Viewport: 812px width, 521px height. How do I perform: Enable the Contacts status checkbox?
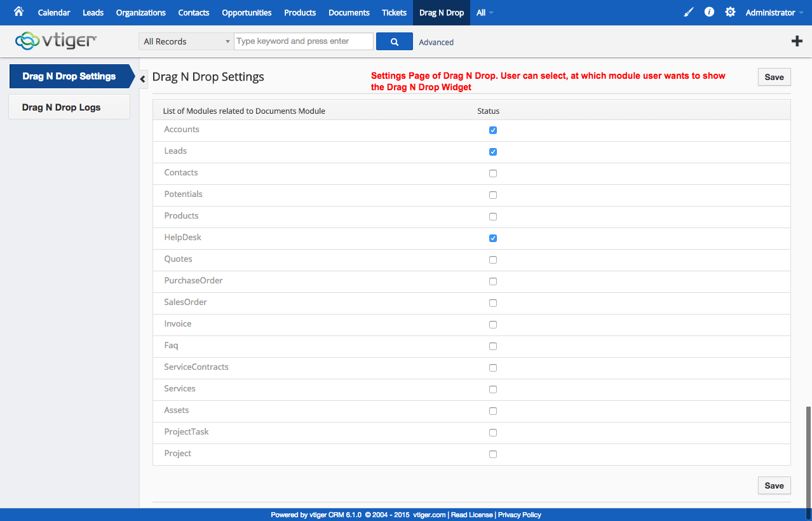(x=493, y=173)
